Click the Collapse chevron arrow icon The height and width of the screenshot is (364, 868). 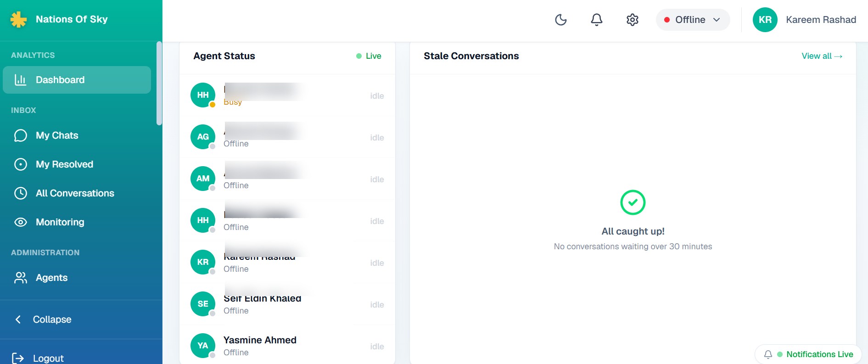(18, 319)
